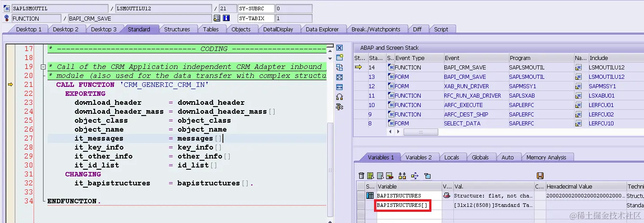Collapse the comment block at line 19
This screenshot has width=644, height=223.
[x=44, y=67]
